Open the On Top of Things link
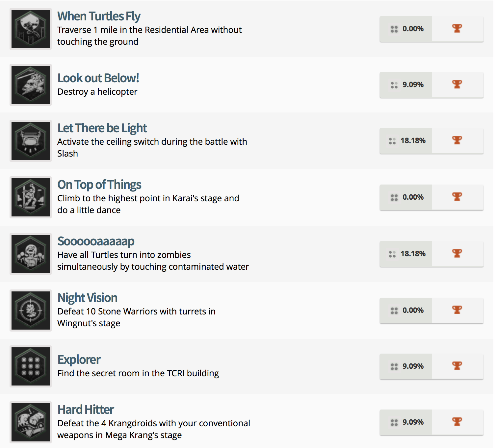 99,185
